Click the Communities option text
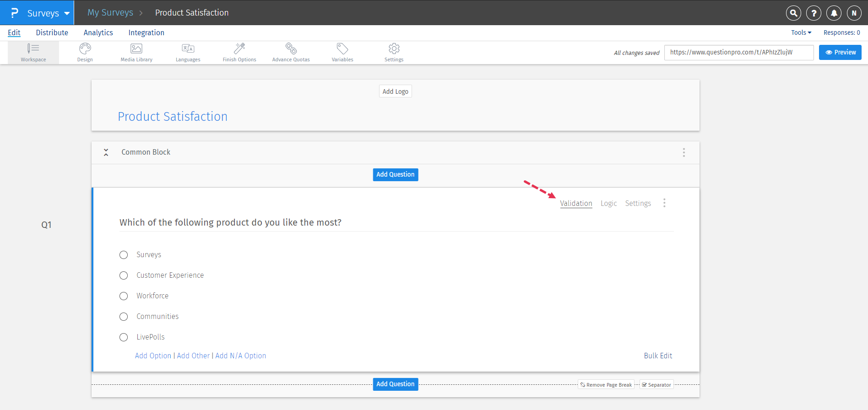868x410 pixels. pos(157,316)
